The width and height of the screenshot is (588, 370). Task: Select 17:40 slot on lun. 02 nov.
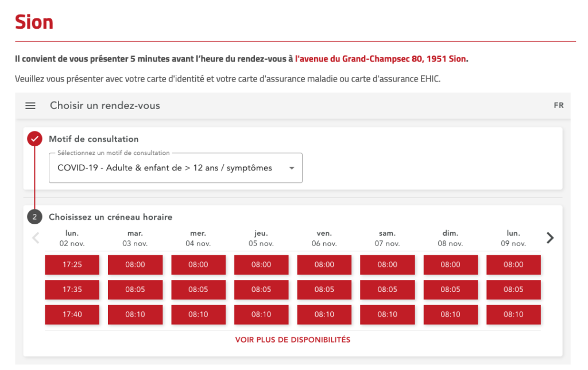72,314
